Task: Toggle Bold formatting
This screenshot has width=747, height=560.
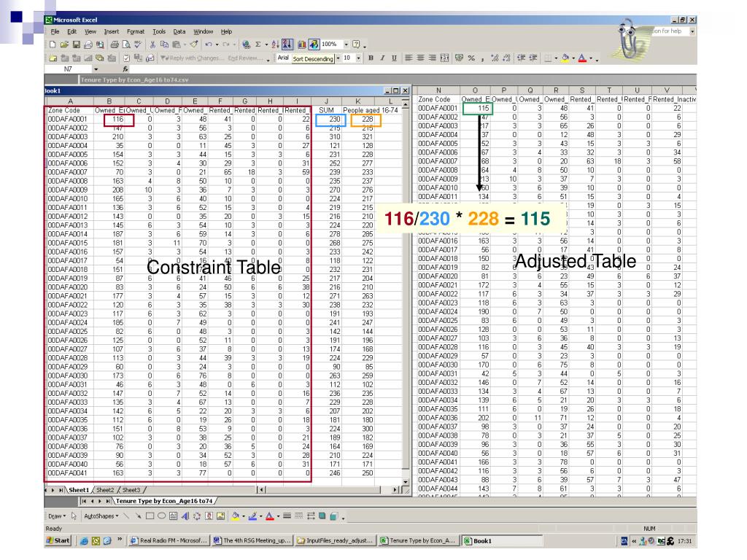Action: click(x=371, y=58)
